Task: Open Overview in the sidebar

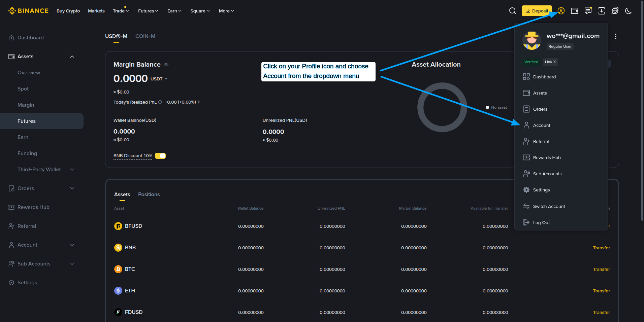Action: pyautogui.click(x=29, y=73)
